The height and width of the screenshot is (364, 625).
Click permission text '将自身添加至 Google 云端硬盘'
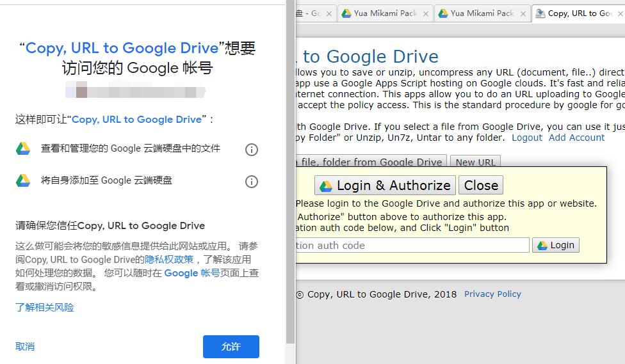(106, 180)
